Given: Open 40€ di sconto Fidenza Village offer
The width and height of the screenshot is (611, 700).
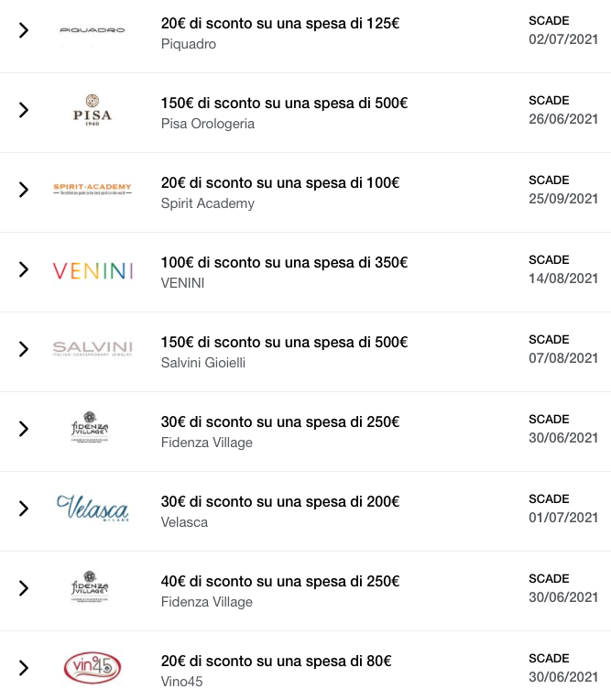Looking at the screenshot, I should click(305, 591).
